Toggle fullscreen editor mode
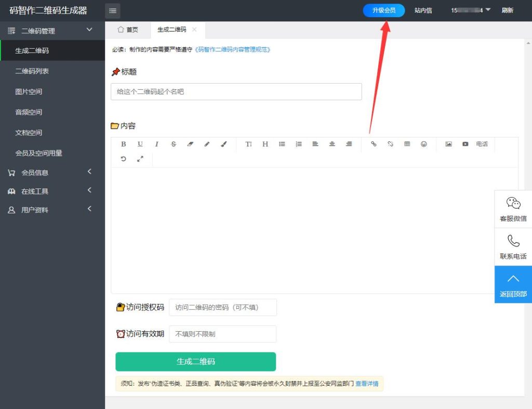This screenshot has width=532, height=409. pos(140,159)
